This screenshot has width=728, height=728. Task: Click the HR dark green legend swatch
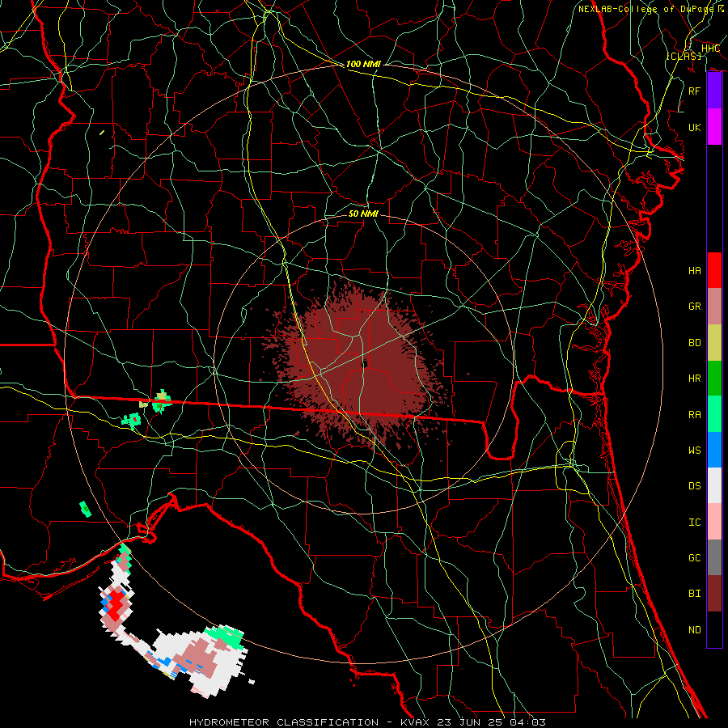[x=714, y=378]
